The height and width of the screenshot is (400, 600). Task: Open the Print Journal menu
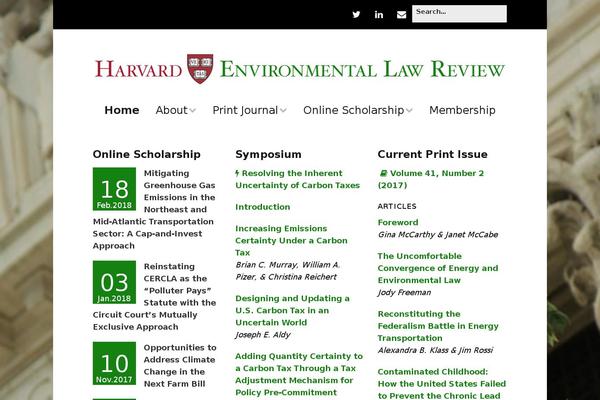pos(245,110)
